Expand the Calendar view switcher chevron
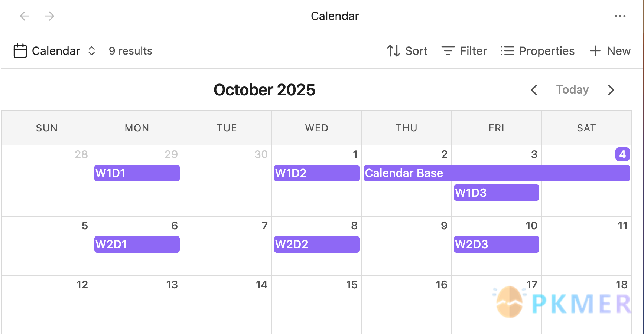 click(91, 51)
